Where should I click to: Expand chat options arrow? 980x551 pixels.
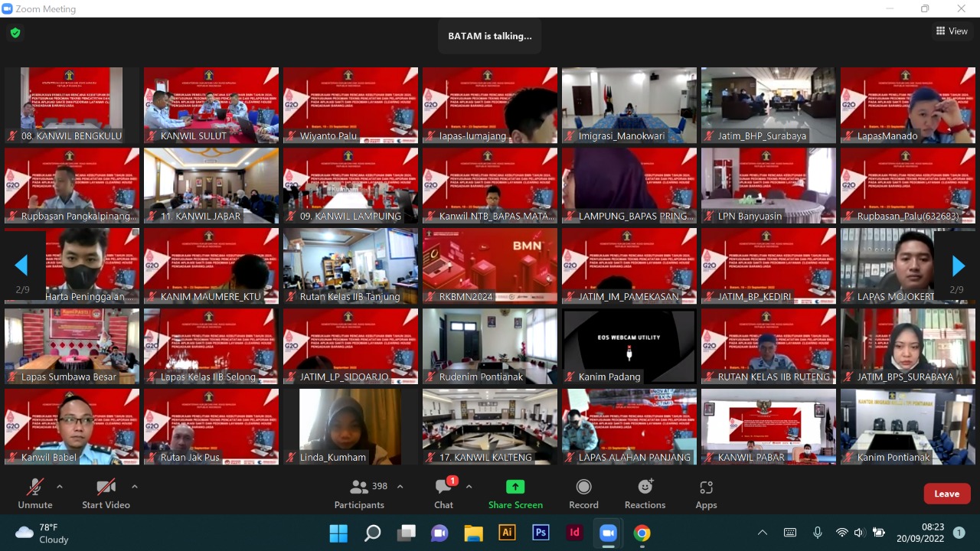pos(469,487)
